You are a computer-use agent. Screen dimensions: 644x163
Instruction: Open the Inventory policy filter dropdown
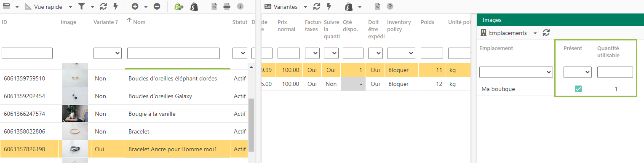[x=401, y=53]
